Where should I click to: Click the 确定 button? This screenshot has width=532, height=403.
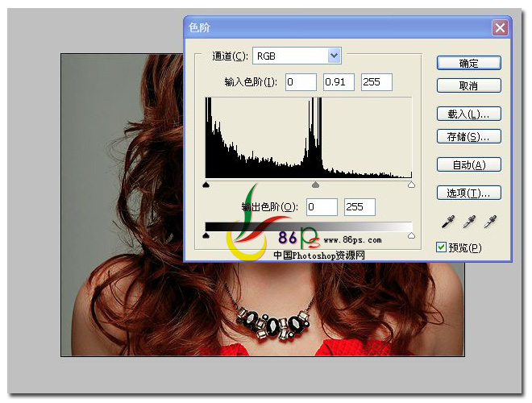[469, 63]
